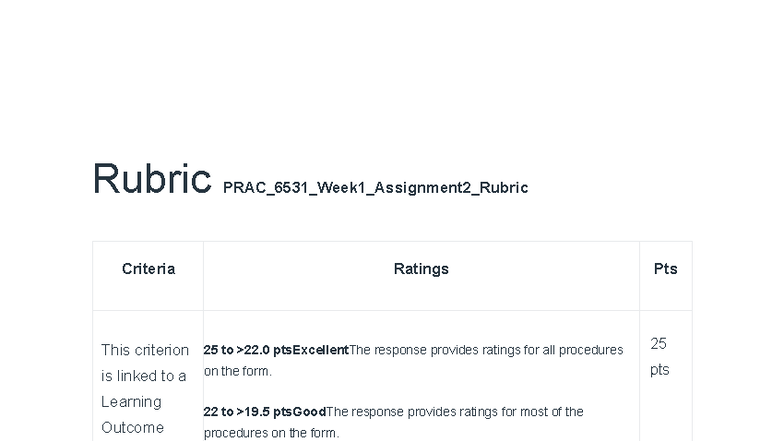Click the bold 'Excellent' rating label
The height and width of the screenshot is (441, 784).
coord(320,350)
